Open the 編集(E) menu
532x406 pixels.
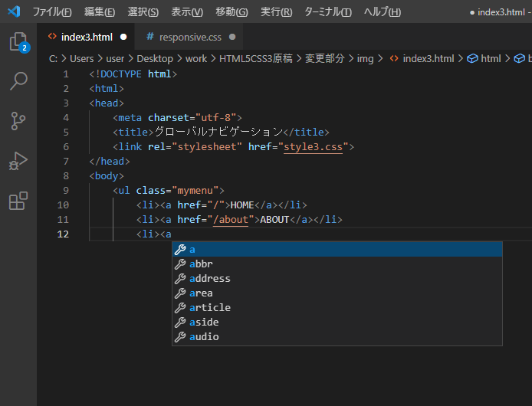coord(100,12)
